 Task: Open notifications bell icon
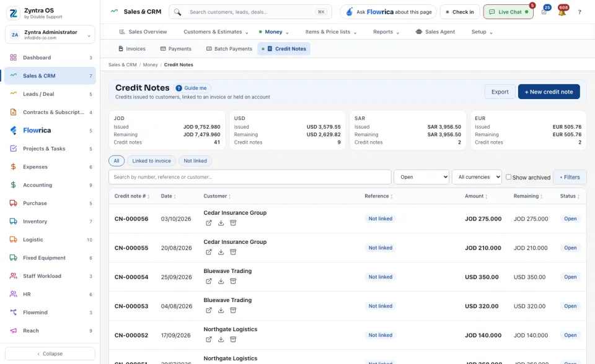tap(562, 12)
